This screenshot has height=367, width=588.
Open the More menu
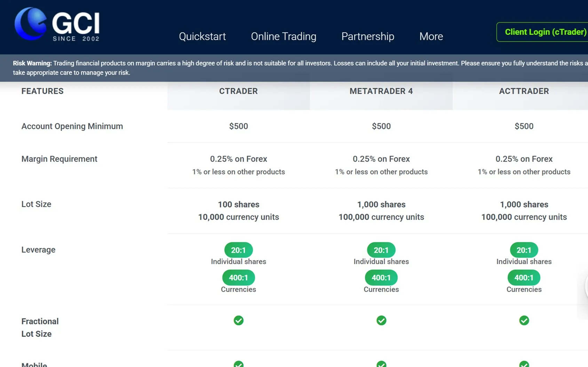click(x=431, y=36)
